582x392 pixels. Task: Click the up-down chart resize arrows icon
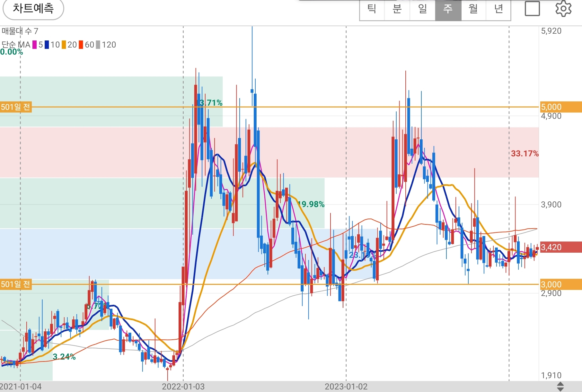point(560,387)
